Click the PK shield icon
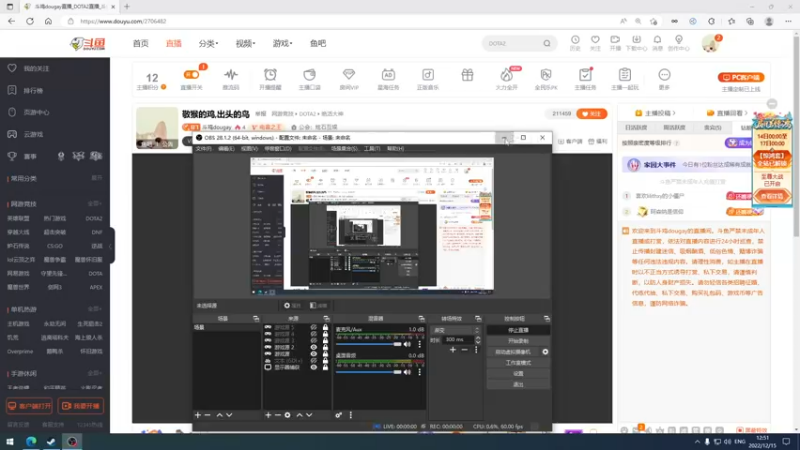Screen dimensions: 800x450 click(x=546, y=74)
